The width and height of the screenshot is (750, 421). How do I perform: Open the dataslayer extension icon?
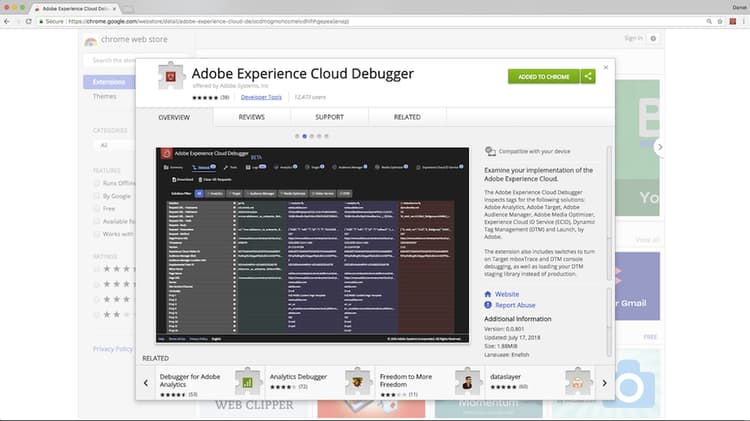point(578,381)
